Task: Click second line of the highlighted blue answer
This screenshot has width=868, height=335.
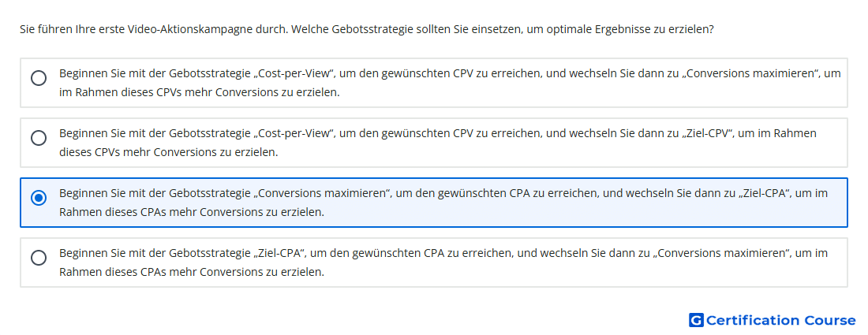Action: 192,212
